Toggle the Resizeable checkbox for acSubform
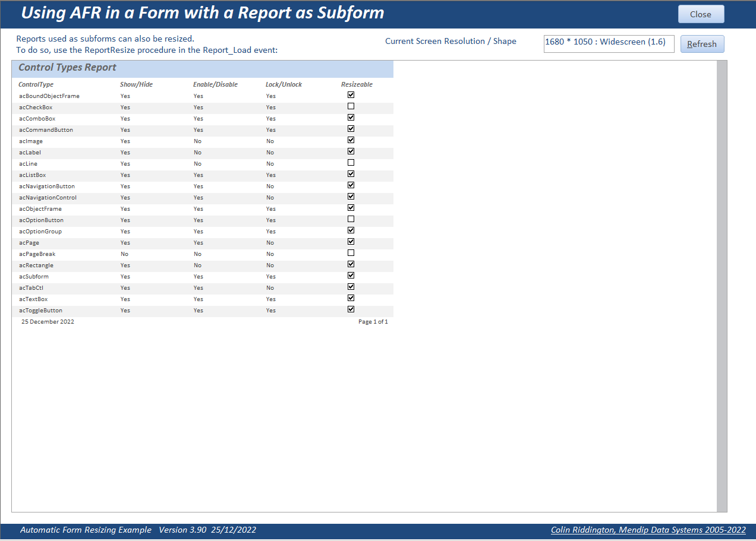 [x=351, y=275]
